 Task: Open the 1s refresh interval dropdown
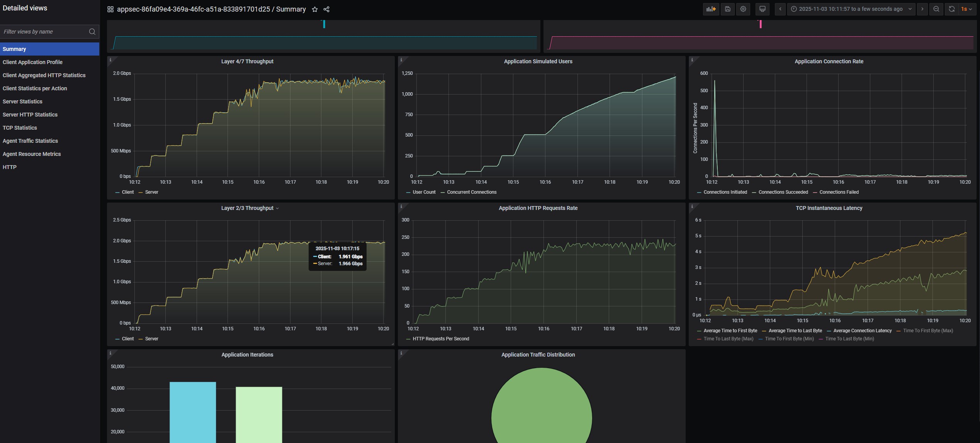coord(966,9)
